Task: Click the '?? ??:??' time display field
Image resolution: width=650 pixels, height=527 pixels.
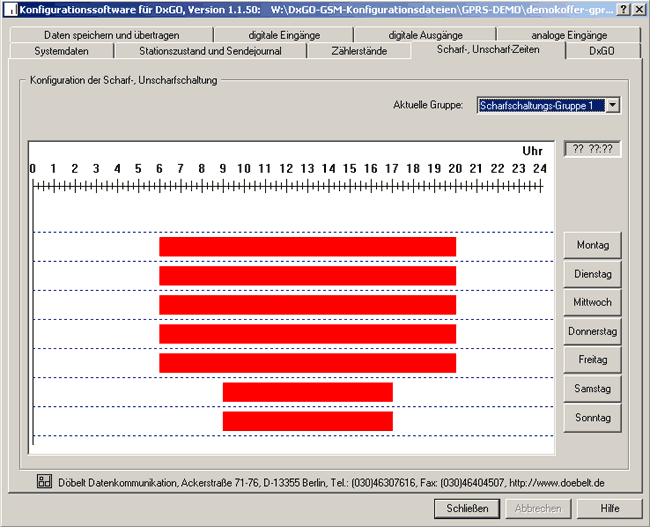Action: tap(592, 149)
